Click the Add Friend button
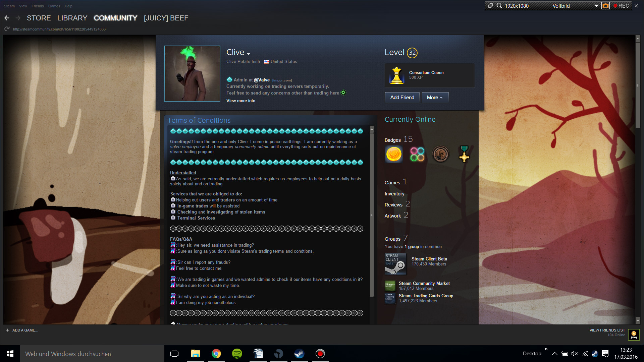 click(x=402, y=98)
